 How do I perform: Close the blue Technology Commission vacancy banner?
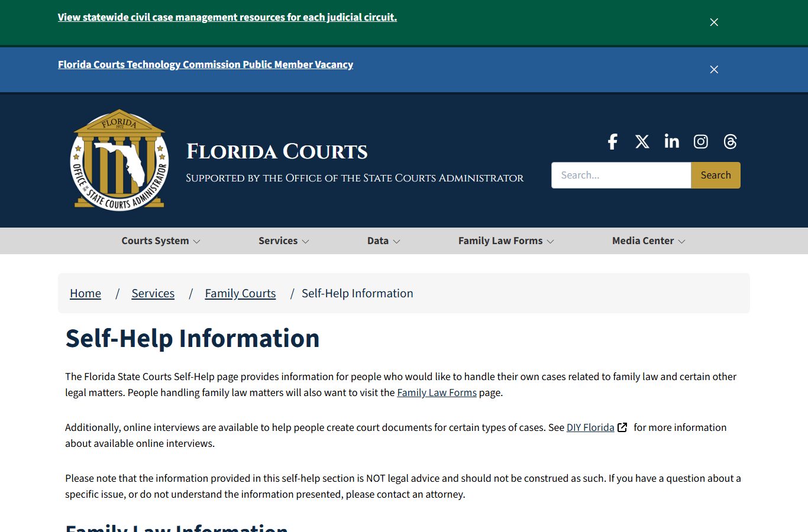(714, 69)
